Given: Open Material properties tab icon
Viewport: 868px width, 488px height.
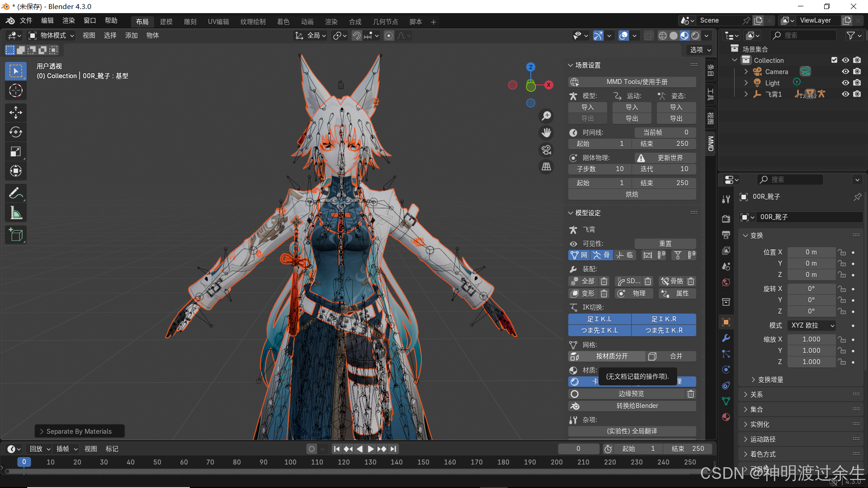Looking at the screenshot, I should (726, 417).
